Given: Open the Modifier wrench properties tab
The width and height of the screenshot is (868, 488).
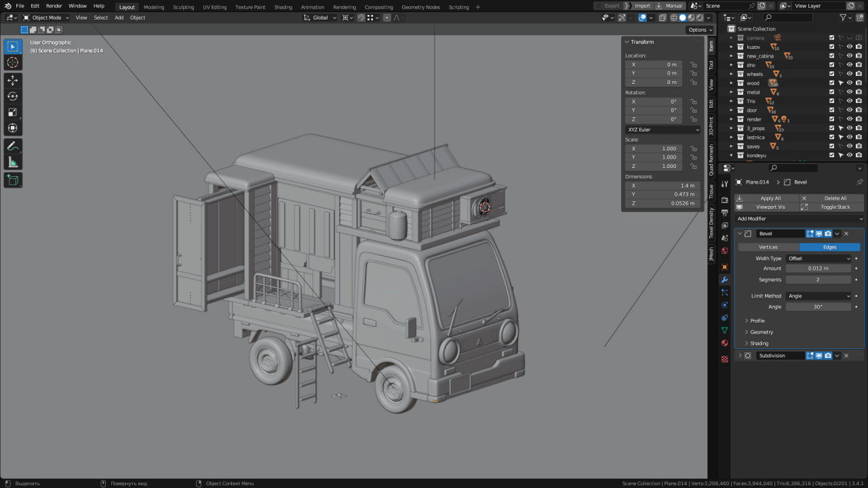Looking at the screenshot, I should tap(724, 280).
